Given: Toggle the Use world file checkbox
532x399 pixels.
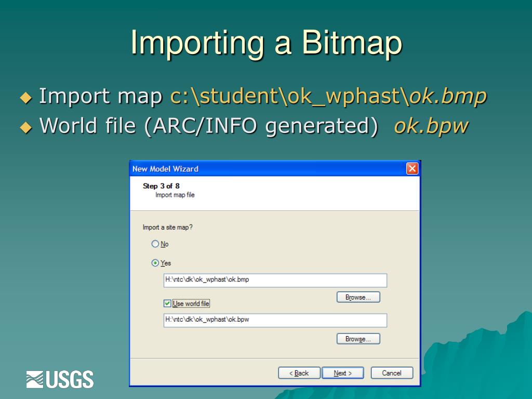Looking at the screenshot, I should point(167,303).
